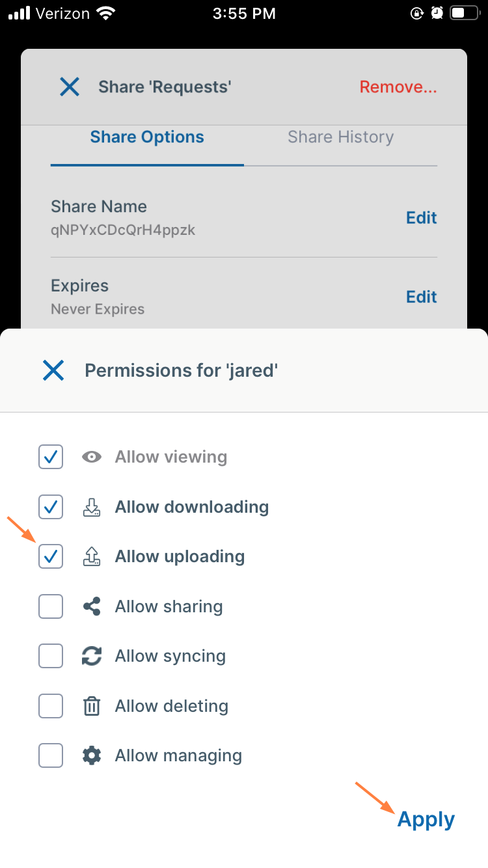The width and height of the screenshot is (488, 868).
Task: Click the eye icon next to Allow viewing
Action: (92, 457)
